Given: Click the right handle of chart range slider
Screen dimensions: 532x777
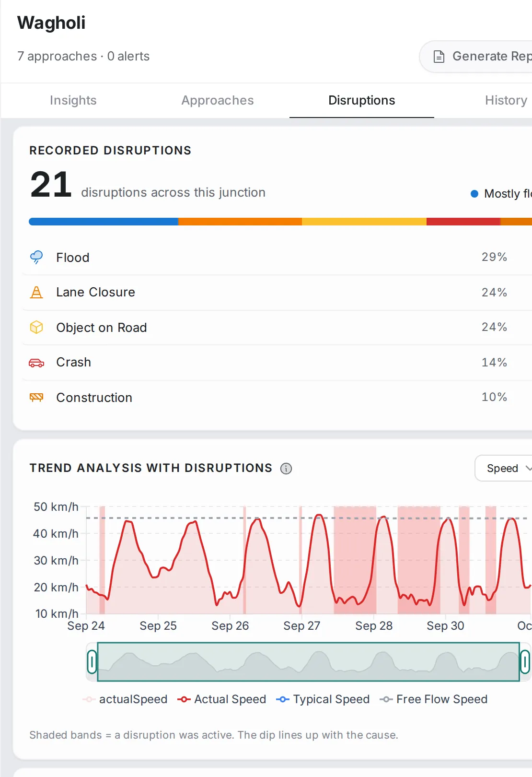Looking at the screenshot, I should tap(525, 662).
